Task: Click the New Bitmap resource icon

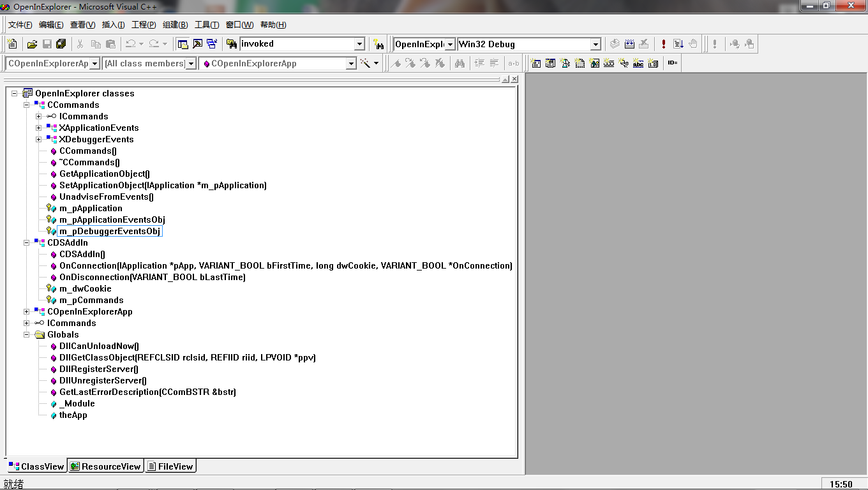Action: pyautogui.click(x=594, y=63)
